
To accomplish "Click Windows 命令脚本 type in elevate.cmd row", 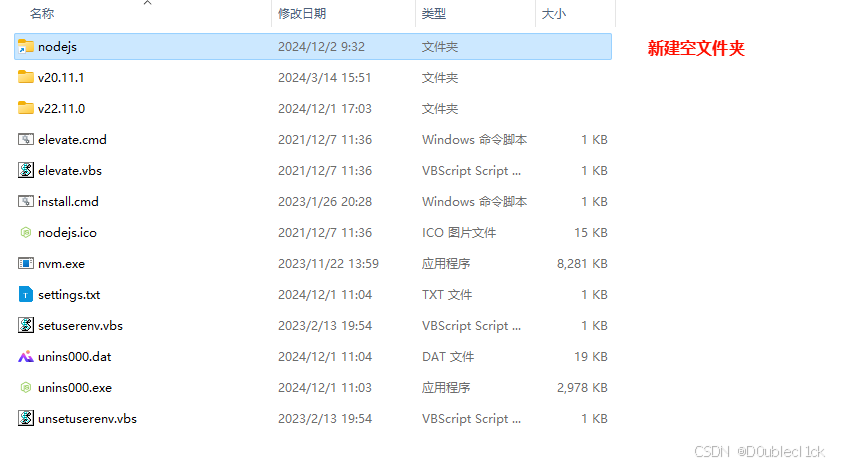I will coord(474,140).
